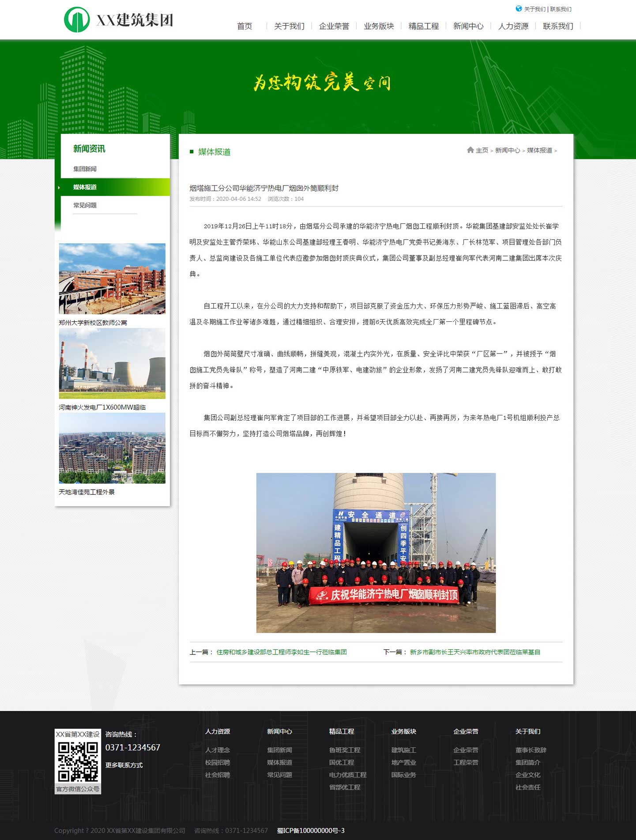Viewport: 636px width, 840px height.
Task: Click 新闻中心 in the breadcrumb trail
Action: point(507,151)
